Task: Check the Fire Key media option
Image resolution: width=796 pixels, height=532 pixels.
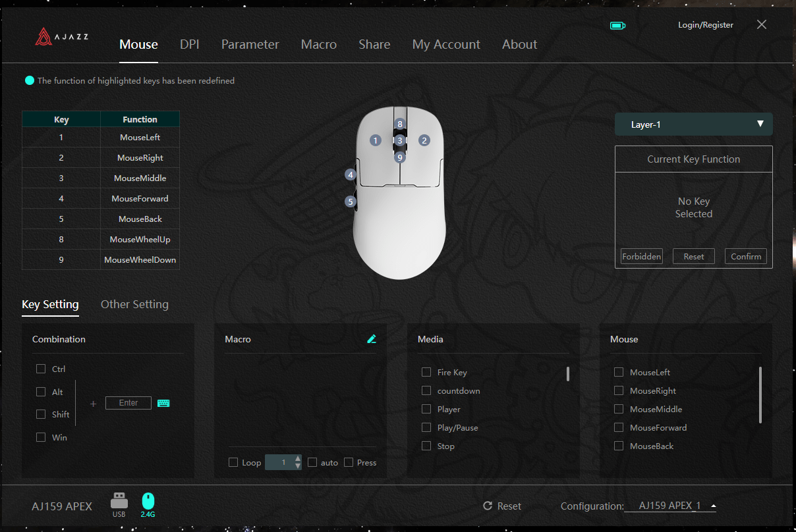Action: (426, 372)
